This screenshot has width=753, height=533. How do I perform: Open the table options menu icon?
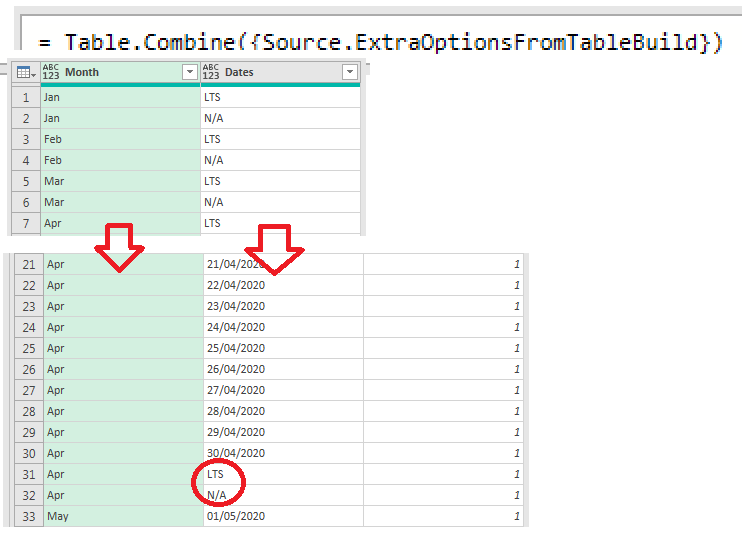25,73
